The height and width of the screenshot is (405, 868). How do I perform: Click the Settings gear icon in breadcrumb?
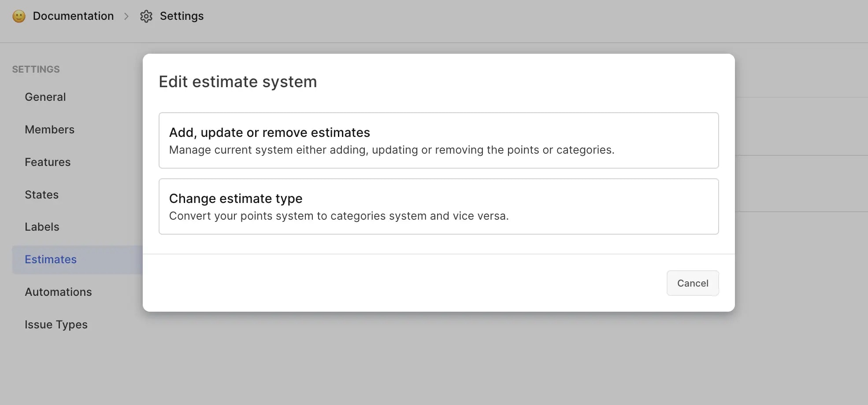point(146,16)
